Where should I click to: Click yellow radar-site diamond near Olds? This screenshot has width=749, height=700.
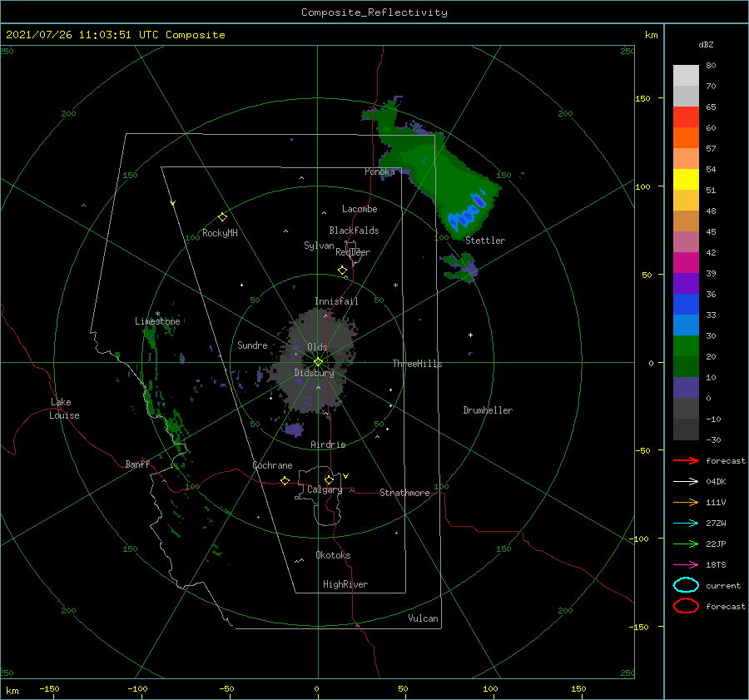pyautogui.click(x=318, y=362)
